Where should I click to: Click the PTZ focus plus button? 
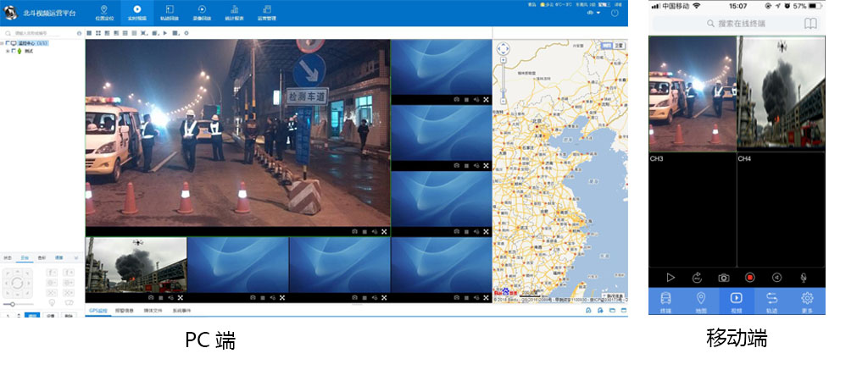pyautogui.click(x=69, y=273)
